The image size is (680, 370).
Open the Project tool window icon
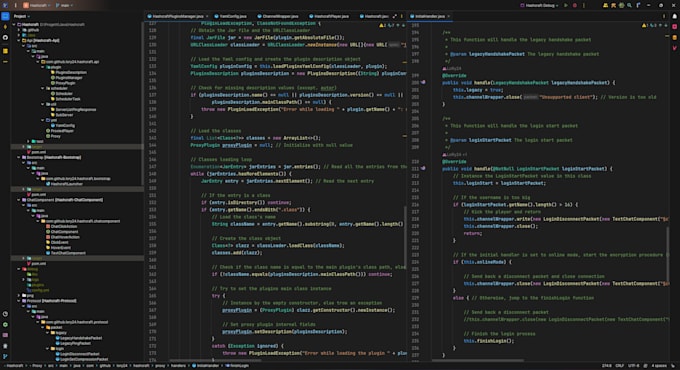click(5, 16)
